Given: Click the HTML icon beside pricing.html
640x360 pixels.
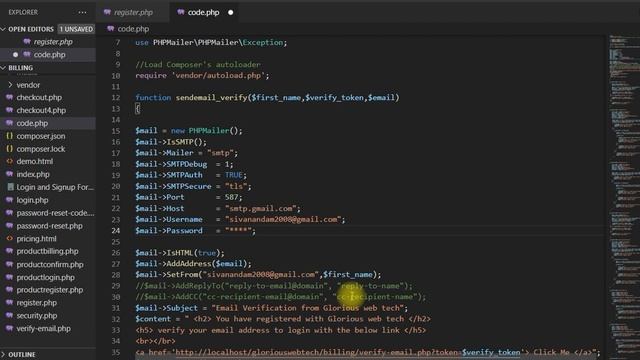Looking at the screenshot, I should click(x=9, y=238).
